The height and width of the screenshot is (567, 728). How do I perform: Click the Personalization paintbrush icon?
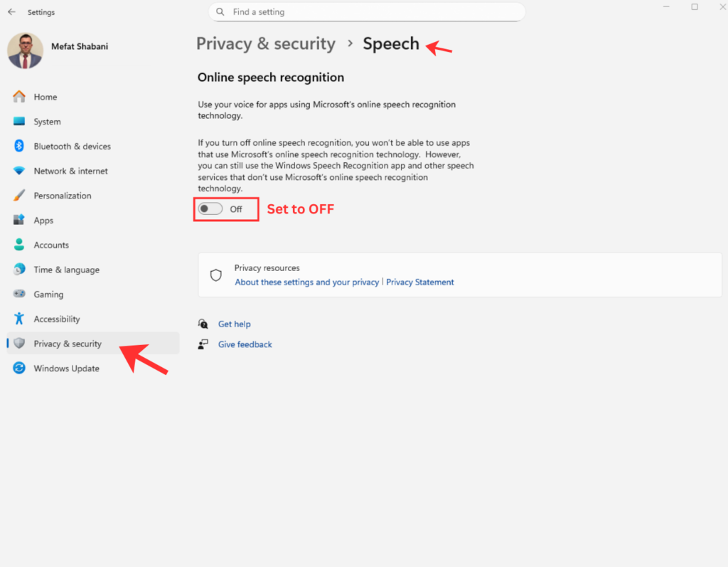tap(19, 196)
